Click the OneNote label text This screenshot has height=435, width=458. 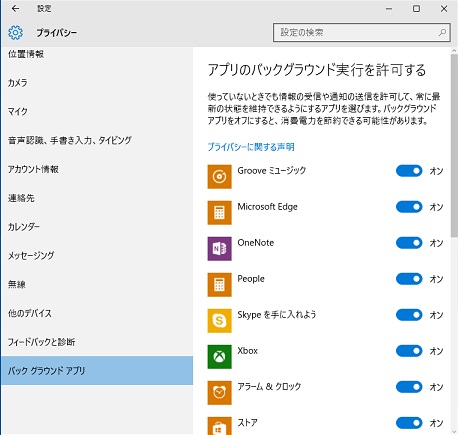point(256,243)
